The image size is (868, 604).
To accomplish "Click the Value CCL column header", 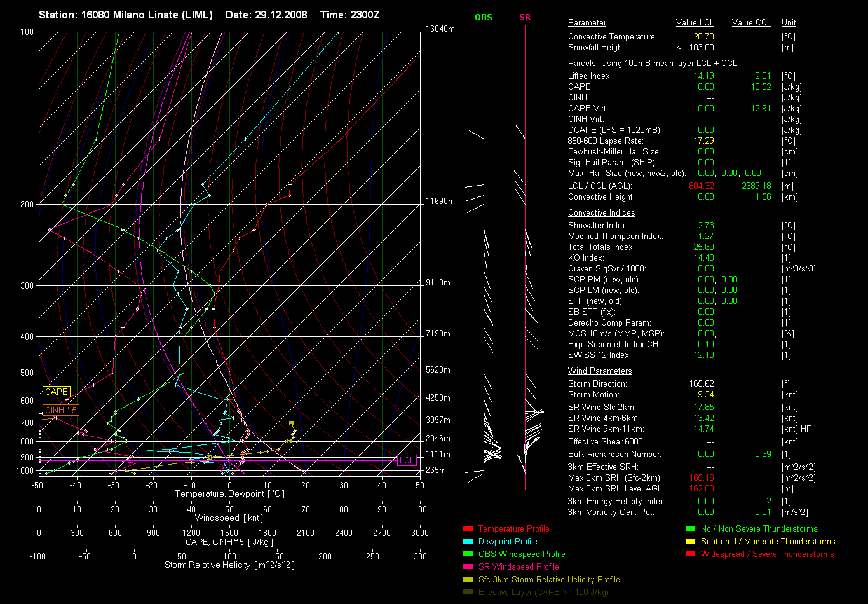I will pyautogui.click(x=751, y=23).
